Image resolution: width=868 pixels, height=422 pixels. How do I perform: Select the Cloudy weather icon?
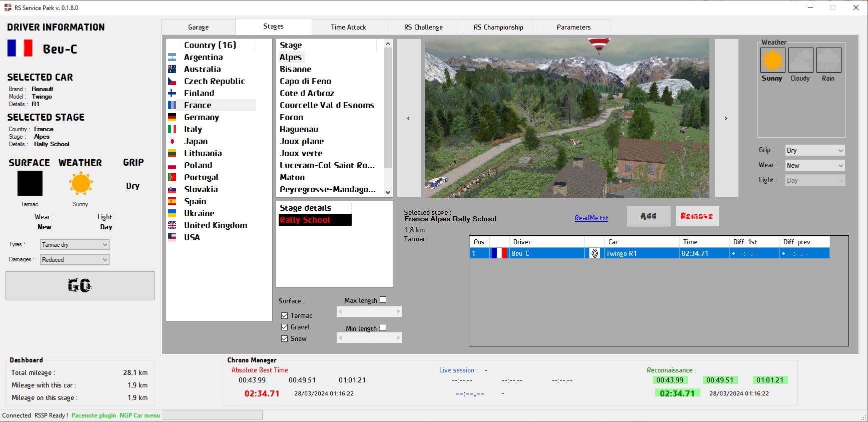pyautogui.click(x=800, y=60)
